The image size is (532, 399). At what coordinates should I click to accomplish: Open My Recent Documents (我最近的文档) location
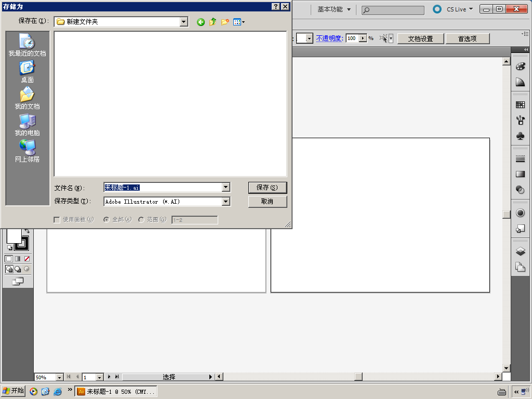[x=27, y=45]
